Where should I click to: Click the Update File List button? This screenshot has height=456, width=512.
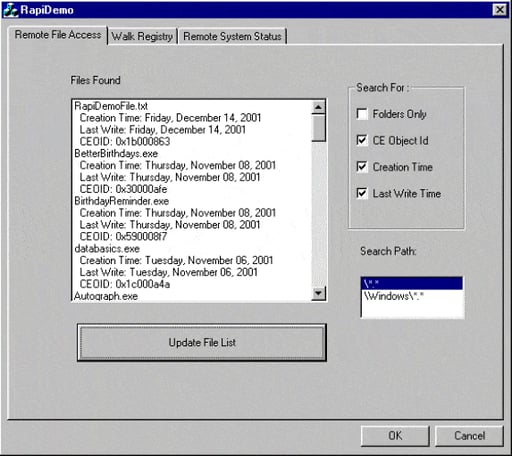202,342
